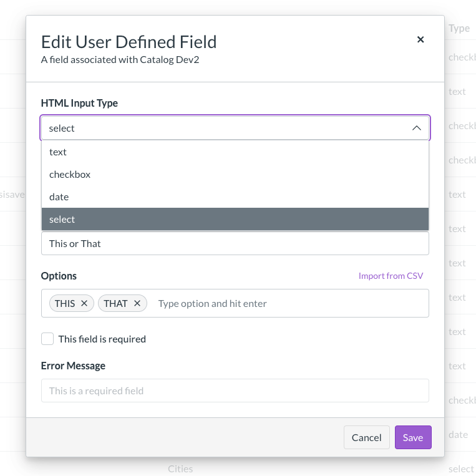476x476 pixels.
Task: Click the This field is required label
Action: pos(102,339)
